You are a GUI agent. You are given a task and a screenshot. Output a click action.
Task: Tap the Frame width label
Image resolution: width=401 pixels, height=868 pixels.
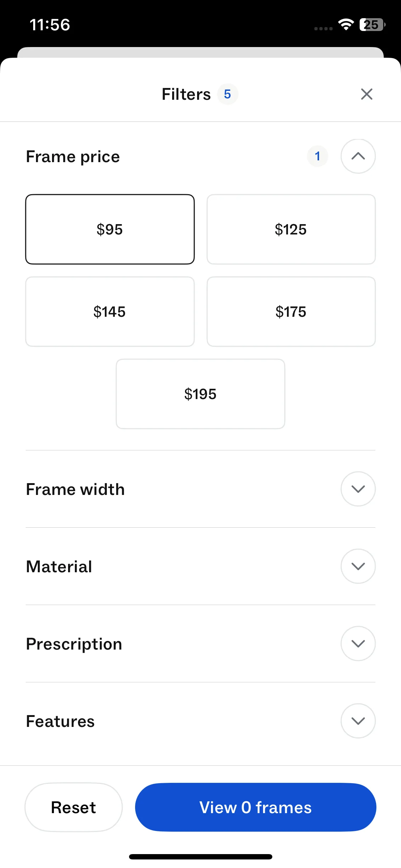(76, 489)
